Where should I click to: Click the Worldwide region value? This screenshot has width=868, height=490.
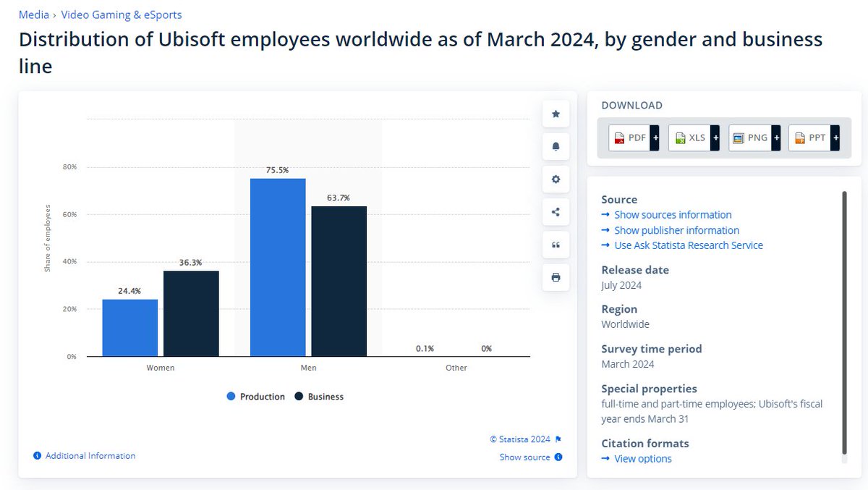click(626, 324)
